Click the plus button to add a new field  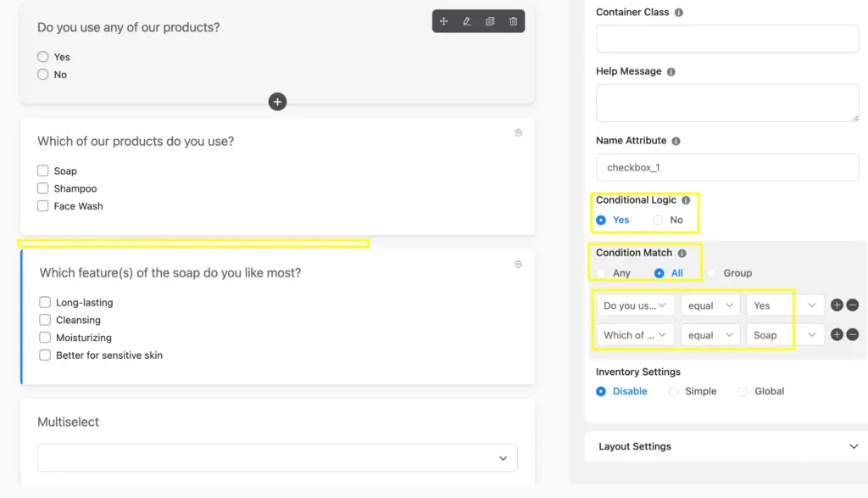(x=277, y=102)
